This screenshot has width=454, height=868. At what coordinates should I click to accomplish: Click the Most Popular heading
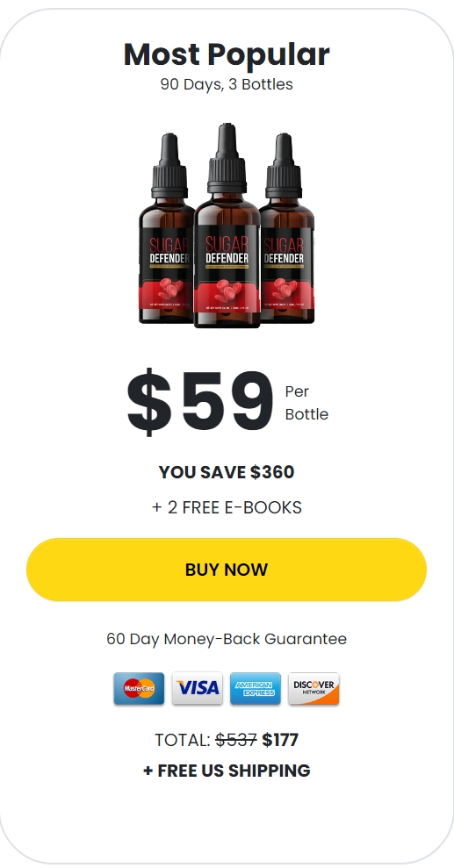(227, 54)
